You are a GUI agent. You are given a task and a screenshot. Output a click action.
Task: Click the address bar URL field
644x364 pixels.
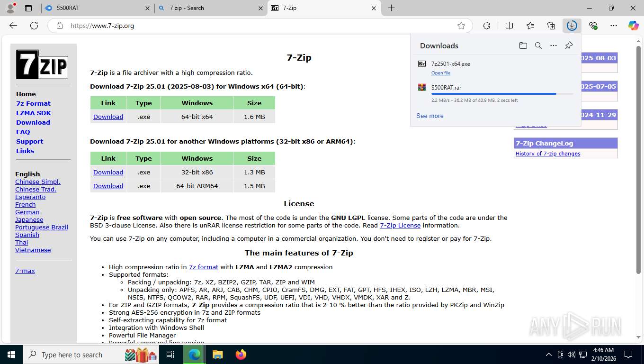pos(260,26)
